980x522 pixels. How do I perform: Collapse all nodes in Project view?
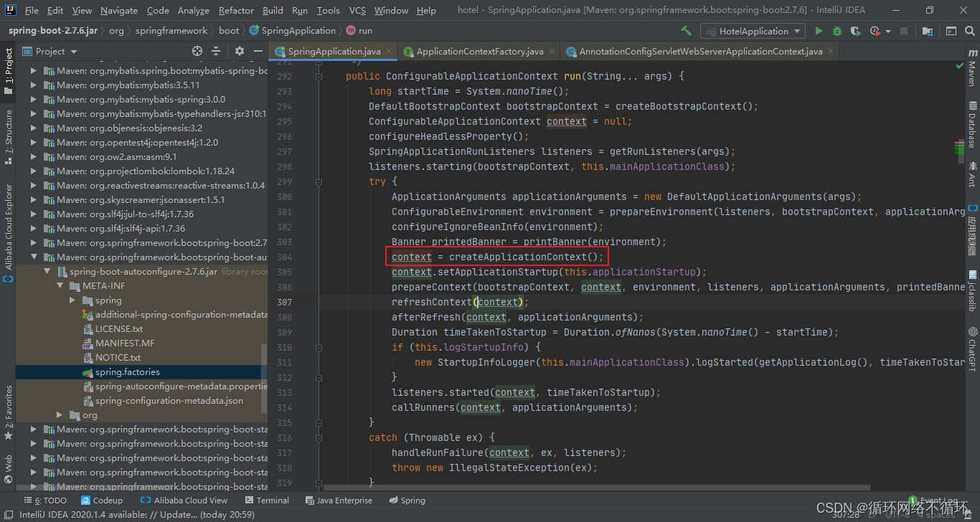point(216,51)
